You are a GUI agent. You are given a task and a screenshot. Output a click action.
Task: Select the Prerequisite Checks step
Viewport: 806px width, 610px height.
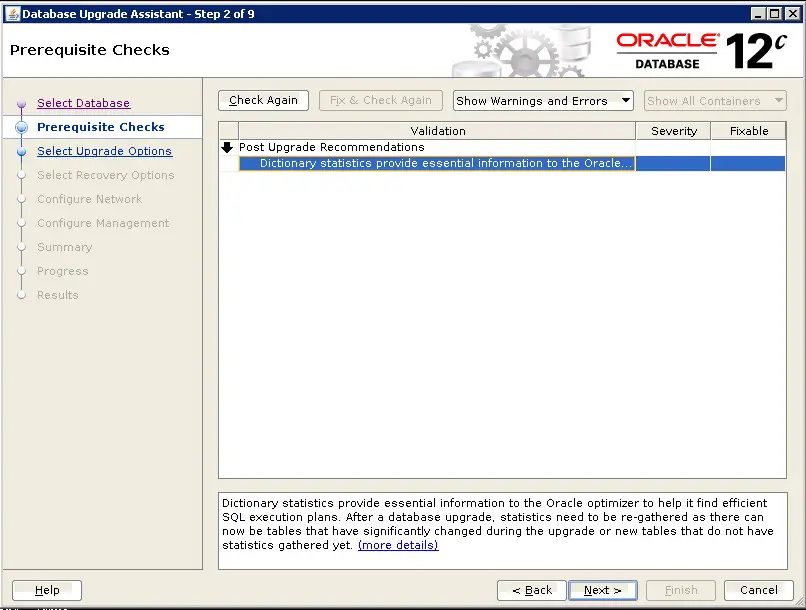click(101, 127)
